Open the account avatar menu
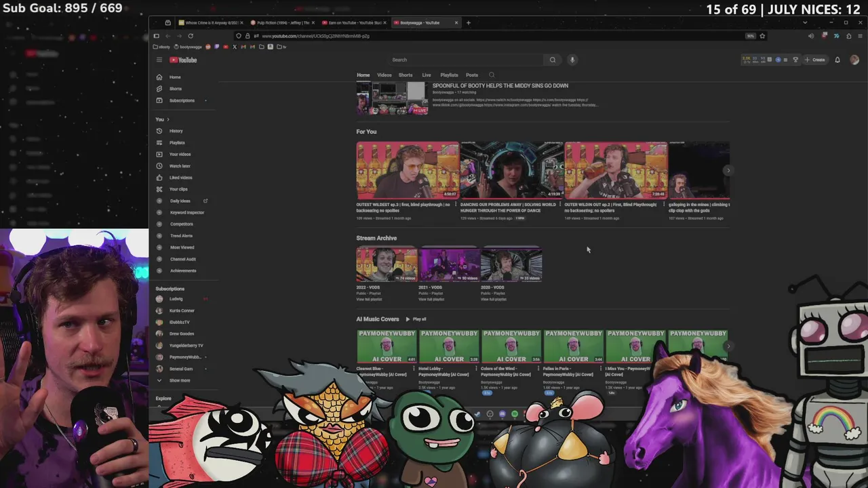This screenshot has width=868, height=488. [854, 60]
